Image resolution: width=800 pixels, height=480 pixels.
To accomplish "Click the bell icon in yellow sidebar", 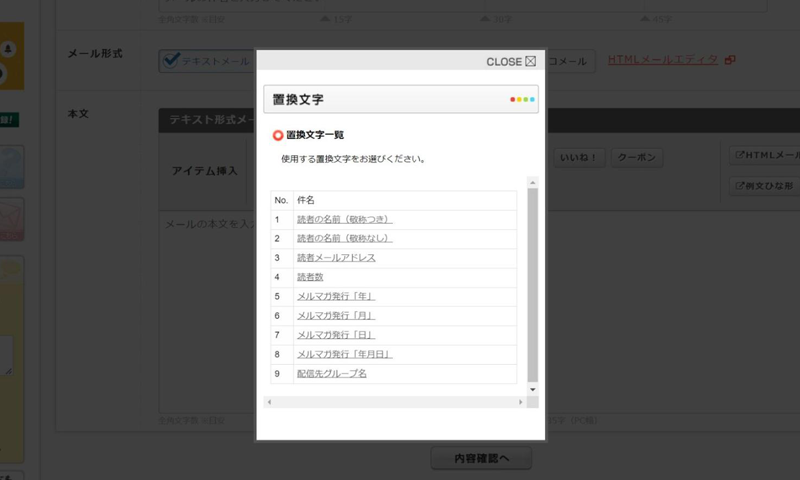I will pyautogui.click(x=8, y=49).
